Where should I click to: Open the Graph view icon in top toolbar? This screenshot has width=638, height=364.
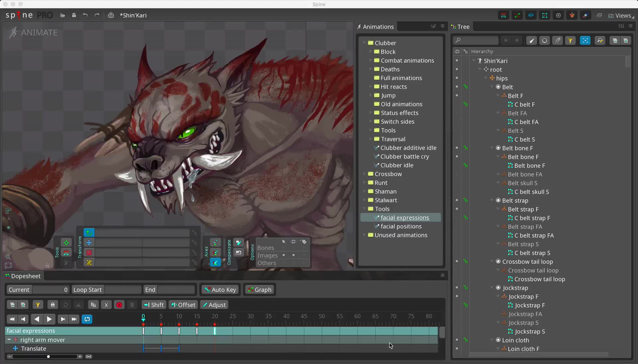point(517,15)
